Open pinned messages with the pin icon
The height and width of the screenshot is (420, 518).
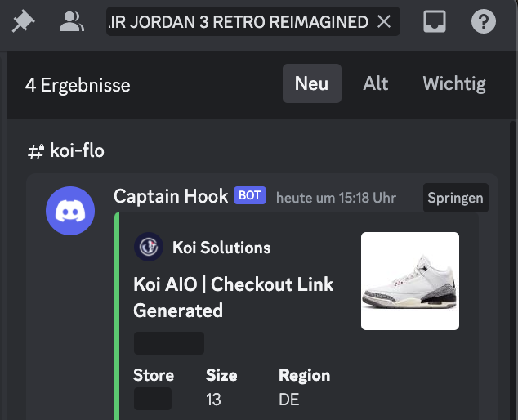pos(23,22)
